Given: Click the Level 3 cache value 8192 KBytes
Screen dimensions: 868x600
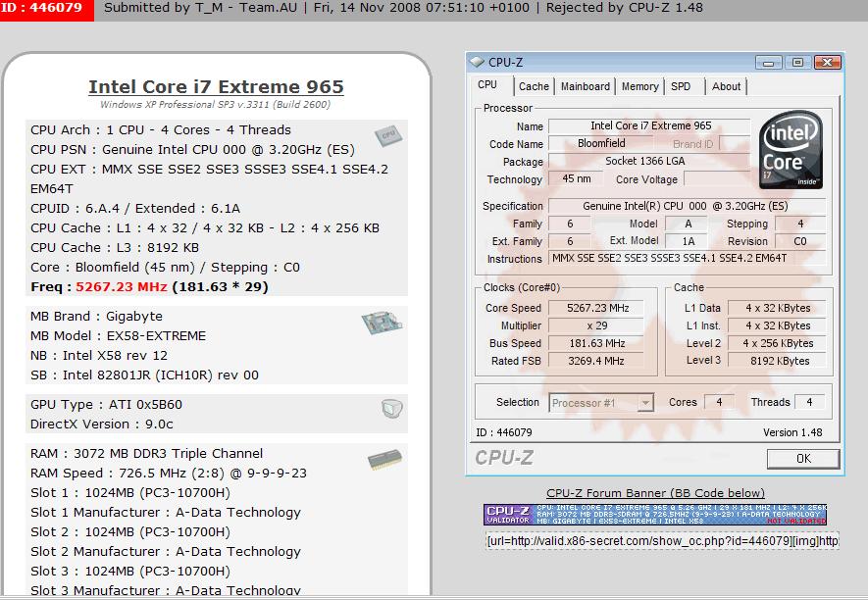Looking at the screenshot, I should coord(777,361).
